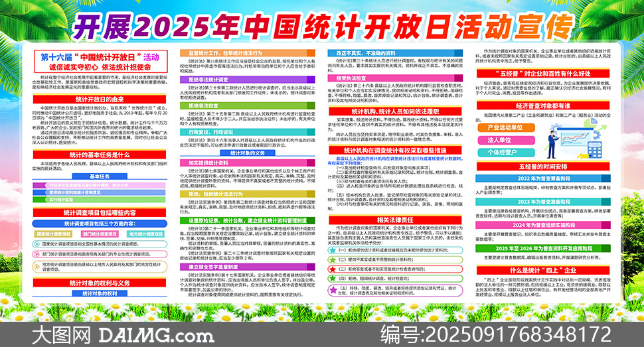Click the pink heading 接受执法检查
The width and height of the screenshot is (644, 347).
tap(395, 78)
